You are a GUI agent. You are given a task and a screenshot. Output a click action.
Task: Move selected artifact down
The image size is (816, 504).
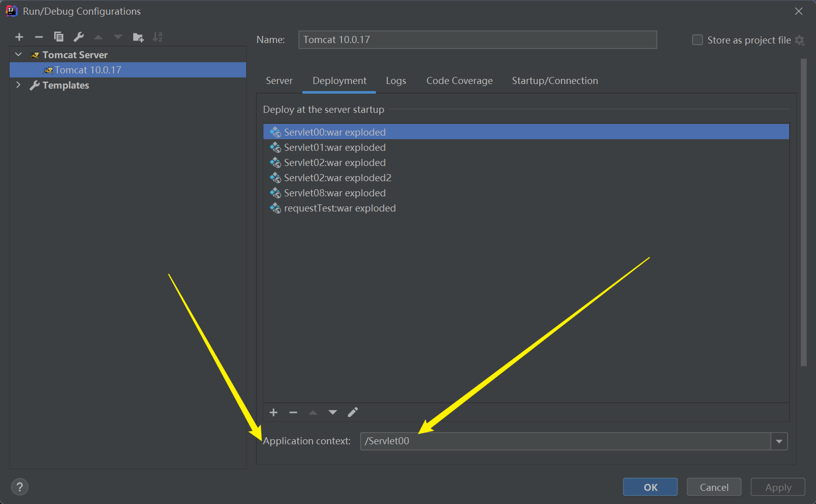pyautogui.click(x=333, y=412)
